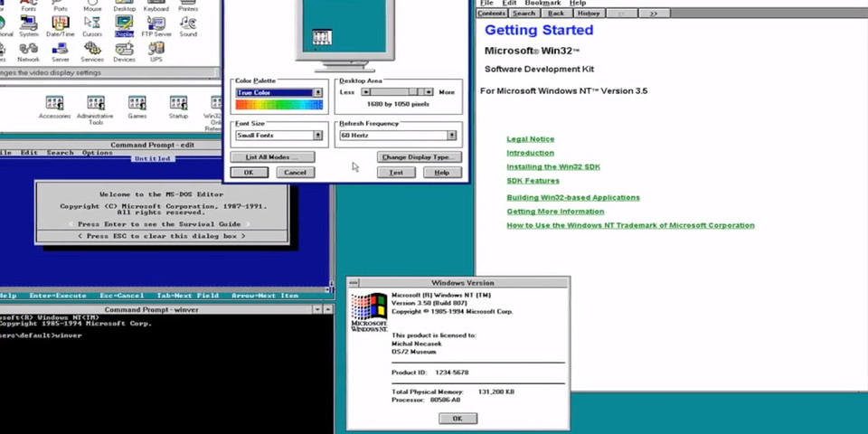Screen dimensions: 868x434
Task: Open the Printers control panel item
Action: coord(188,6)
